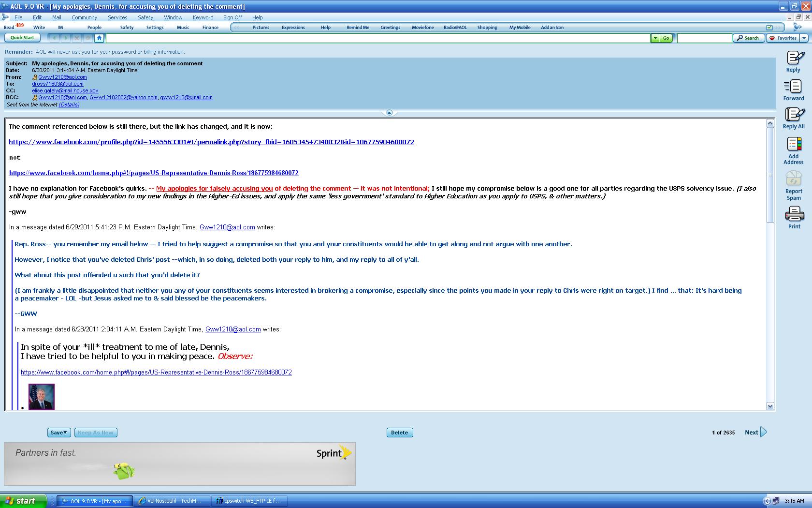The height and width of the screenshot is (508, 812).
Task: Collapse the email header panel
Action: point(390,113)
